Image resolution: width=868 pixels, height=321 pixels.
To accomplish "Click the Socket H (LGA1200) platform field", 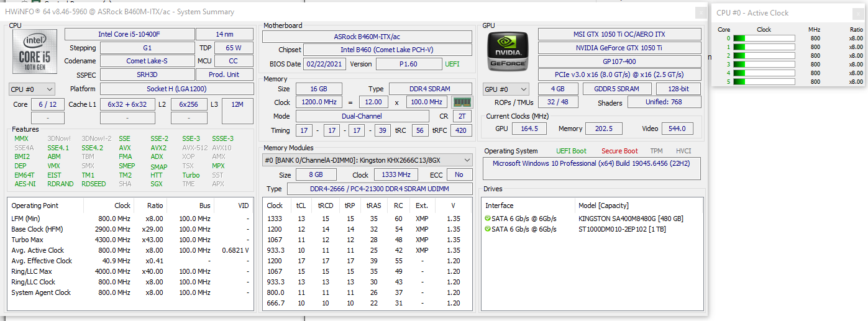I will [176, 89].
